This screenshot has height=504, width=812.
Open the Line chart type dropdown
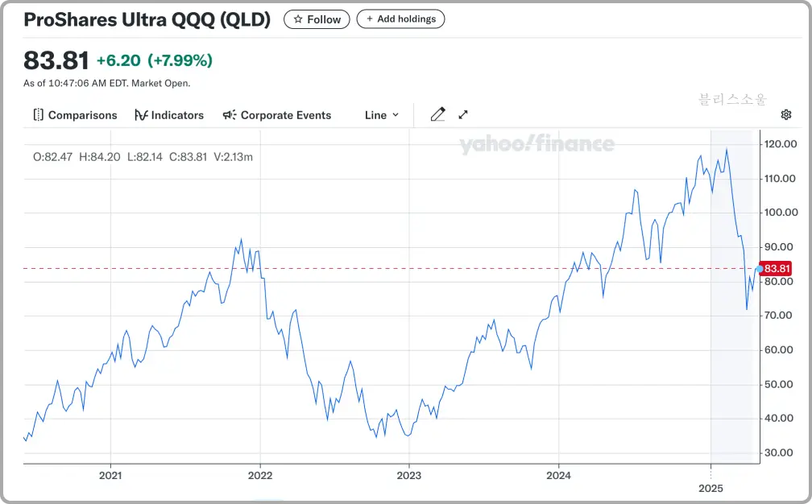[382, 115]
